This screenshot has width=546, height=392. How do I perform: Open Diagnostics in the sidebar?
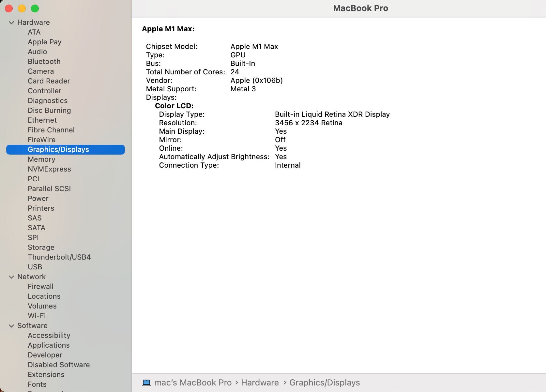pos(48,100)
